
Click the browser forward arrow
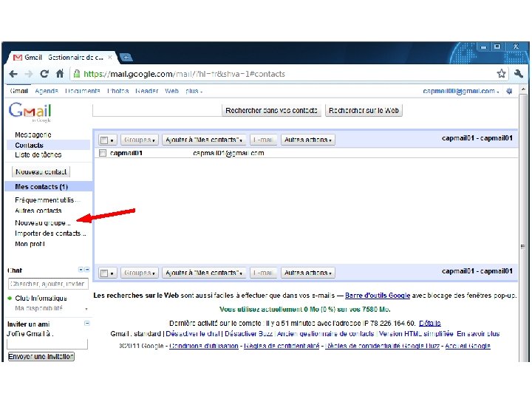pyautogui.click(x=29, y=74)
